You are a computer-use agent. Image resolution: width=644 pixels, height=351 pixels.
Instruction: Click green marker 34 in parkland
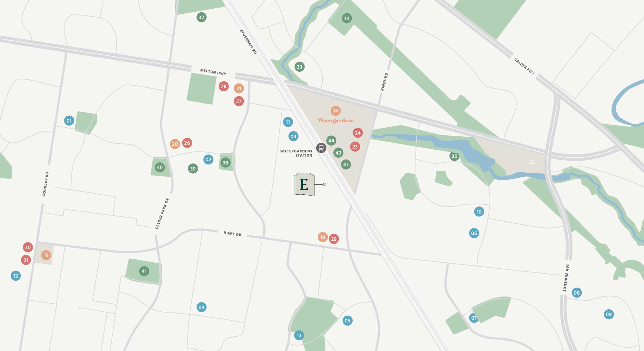pyautogui.click(x=347, y=18)
